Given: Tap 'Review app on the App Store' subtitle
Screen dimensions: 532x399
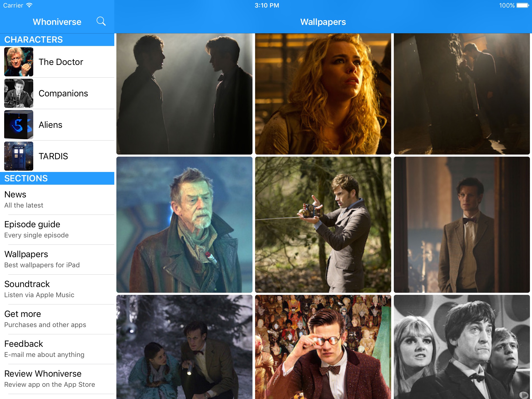Looking at the screenshot, I should [50, 384].
